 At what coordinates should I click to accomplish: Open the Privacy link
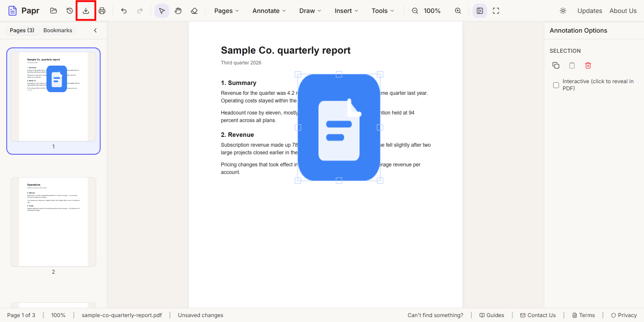click(x=624, y=315)
